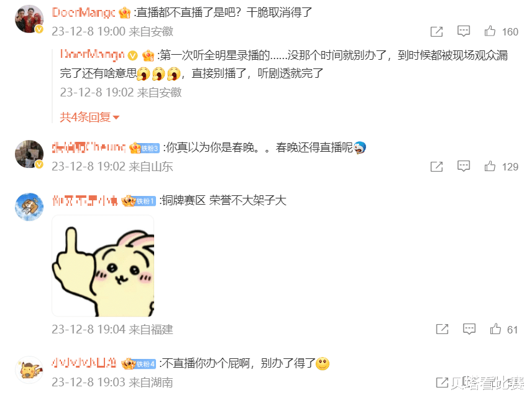This screenshot has width=532, height=400.
Task: Open the bunny gesture image thumbnail
Action: click(103, 266)
